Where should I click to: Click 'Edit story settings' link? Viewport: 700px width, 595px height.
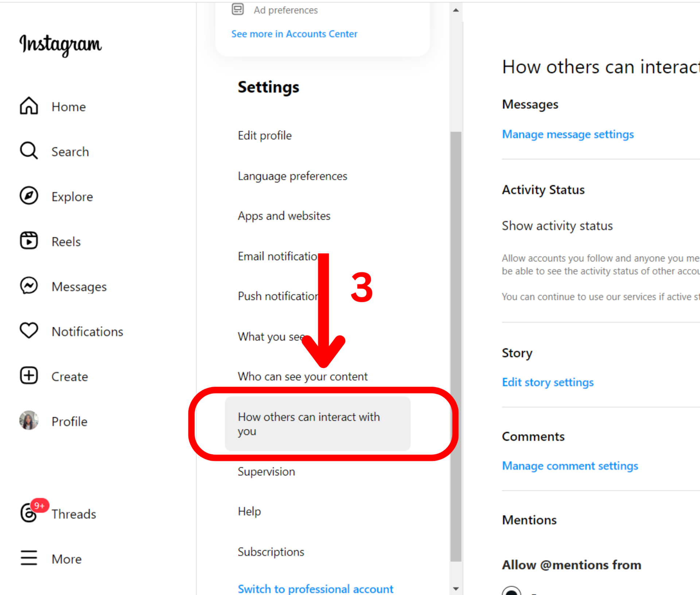coord(548,382)
